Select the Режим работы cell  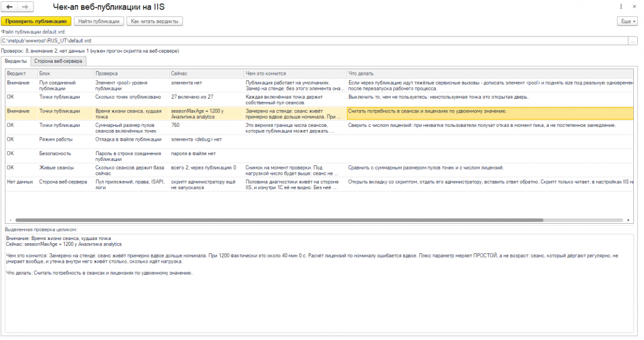(65, 141)
